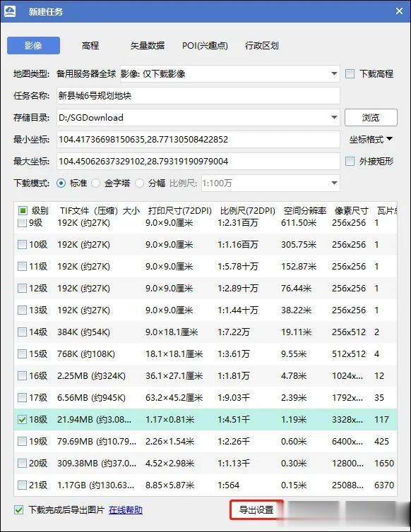This screenshot has width=411, height=532.
Task: Switch to the 高程 tab
Action: [x=90, y=45]
